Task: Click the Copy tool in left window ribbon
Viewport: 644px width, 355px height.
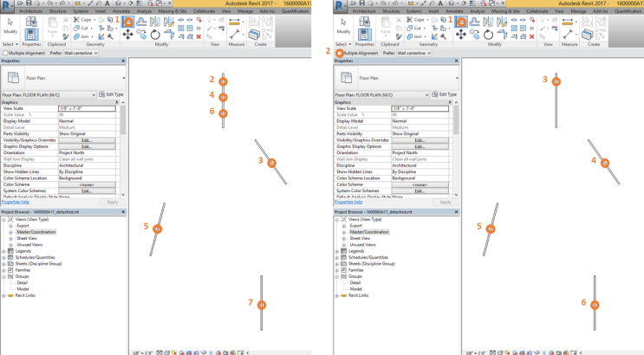Action: coord(141,35)
